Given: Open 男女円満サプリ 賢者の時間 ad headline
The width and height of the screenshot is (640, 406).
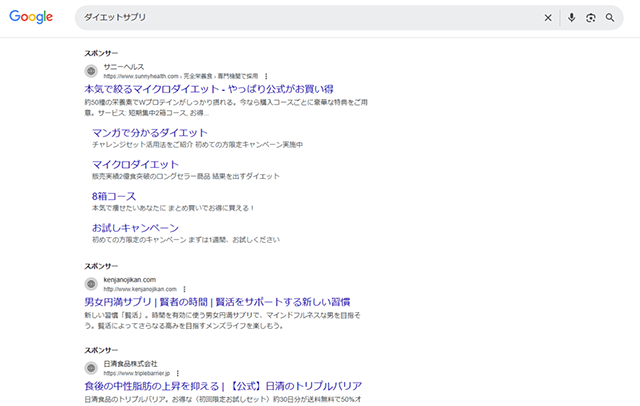Looking at the screenshot, I should point(217,302).
